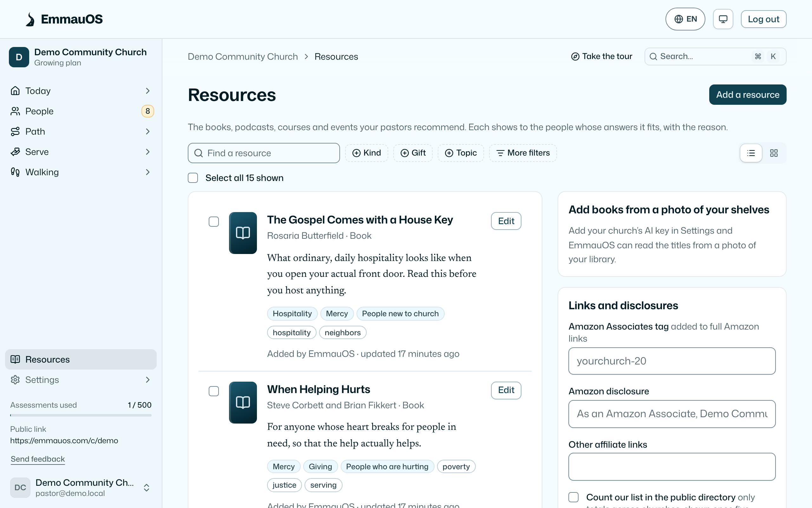This screenshot has width=812, height=508.
Task: Click the Send feedback link
Action: 37,459
